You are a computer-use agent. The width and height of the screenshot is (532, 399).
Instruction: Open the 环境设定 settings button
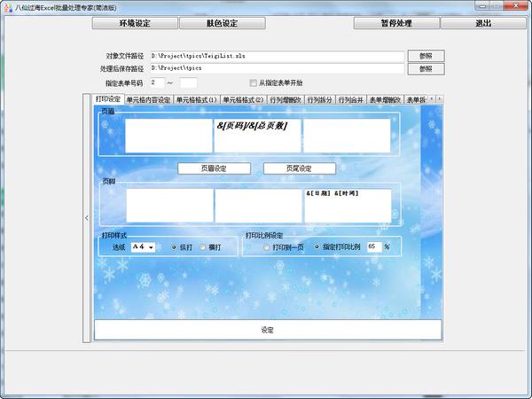tap(135, 23)
